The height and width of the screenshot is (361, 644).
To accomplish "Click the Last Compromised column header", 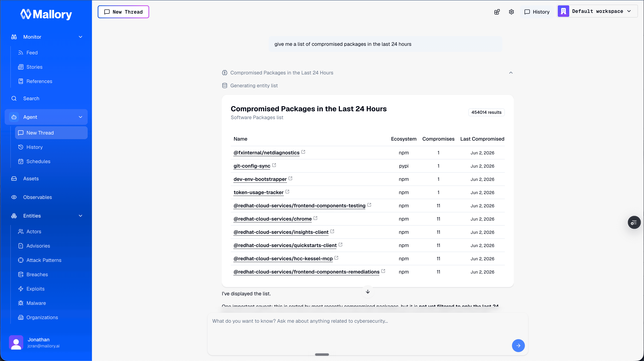I will point(482,139).
